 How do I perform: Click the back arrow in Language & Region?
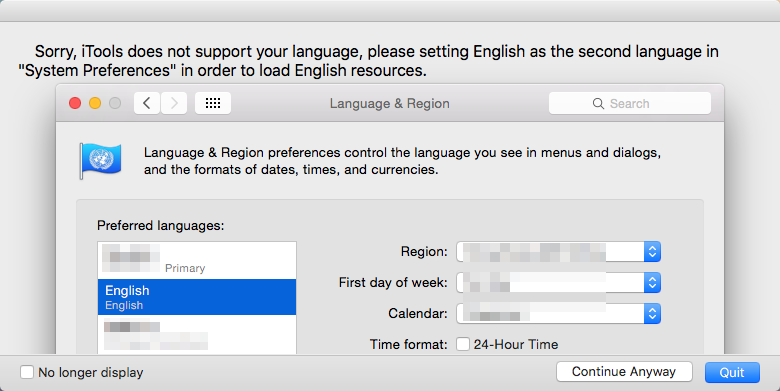(147, 103)
